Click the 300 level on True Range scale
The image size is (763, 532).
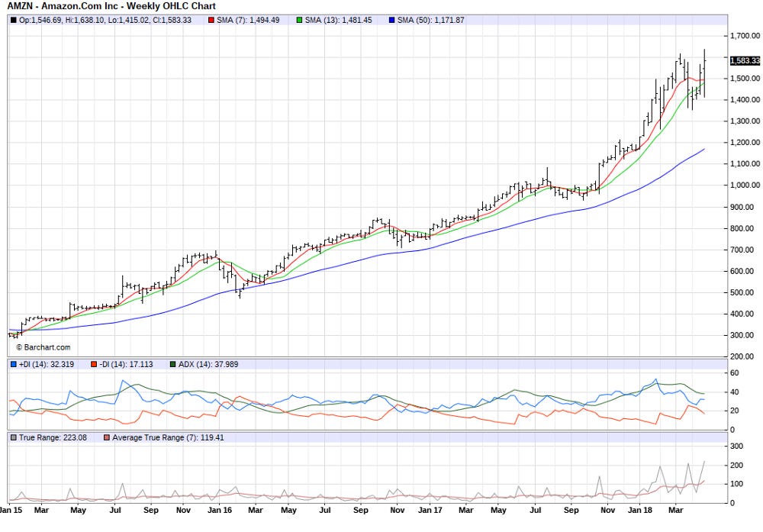click(x=737, y=446)
